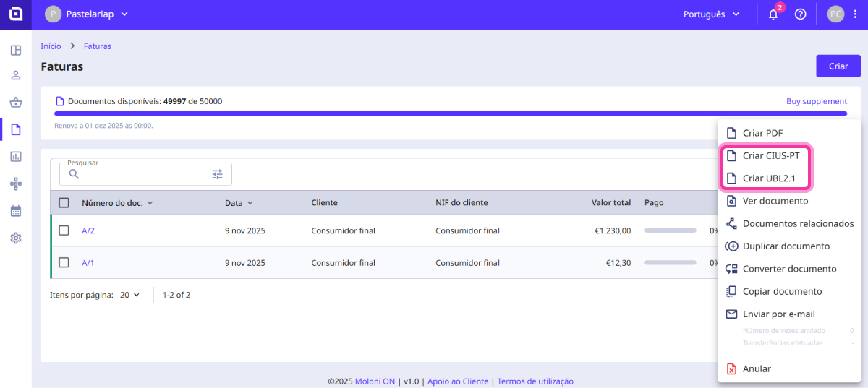Open the reports chart sidebar icon

pyautogui.click(x=16, y=157)
